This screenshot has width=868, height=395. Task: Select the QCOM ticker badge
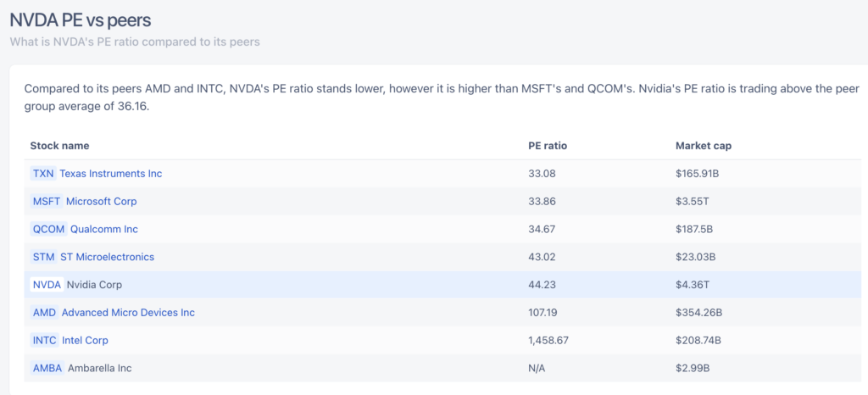click(48, 230)
